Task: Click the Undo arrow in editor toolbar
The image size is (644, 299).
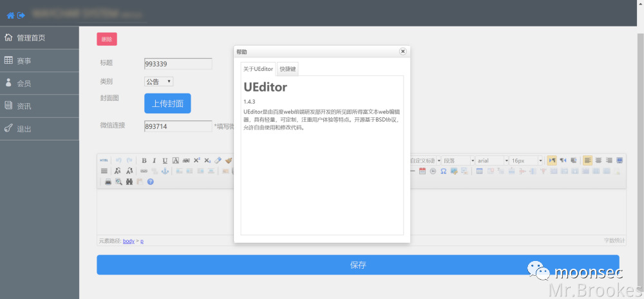Action: point(118,160)
